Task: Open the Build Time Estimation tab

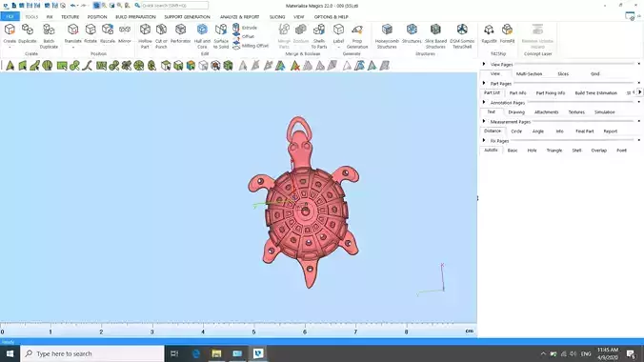Action: click(596, 92)
